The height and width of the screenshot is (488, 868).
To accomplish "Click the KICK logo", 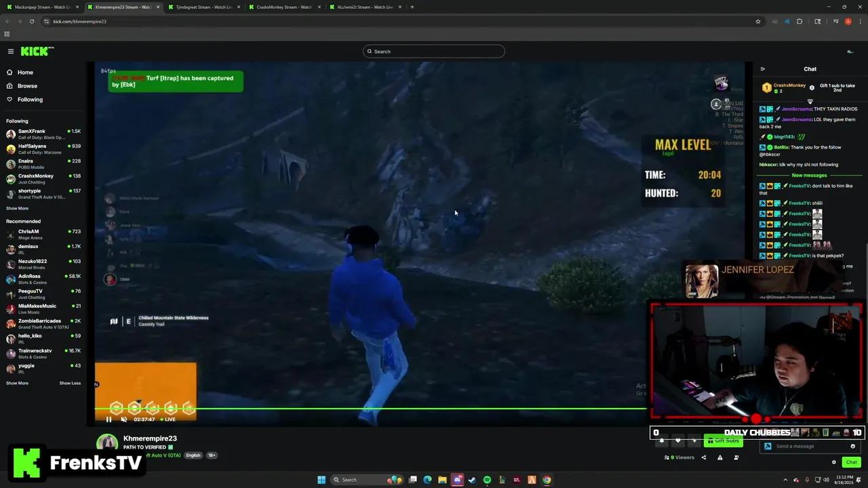I will click(x=37, y=52).
